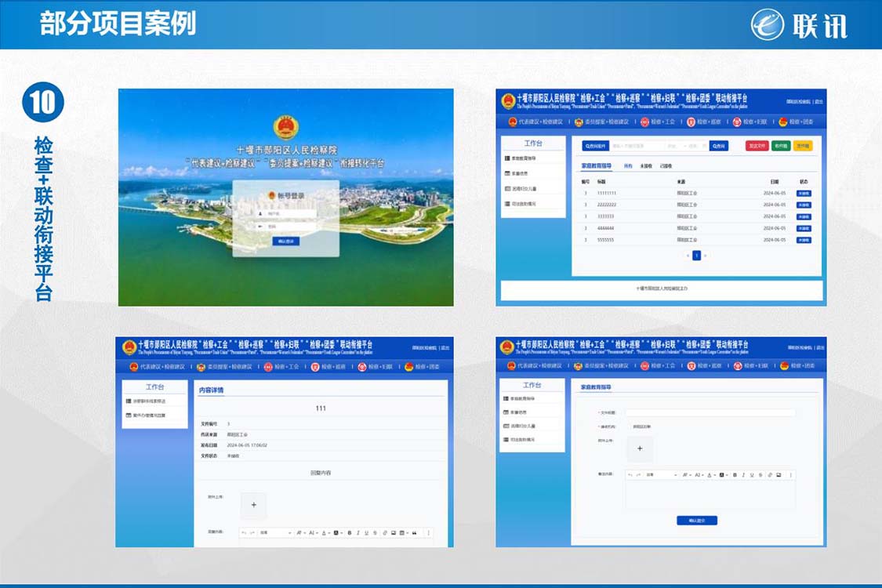Image resolution: width=882 pixels, height=588 pixels.
Task: Click Strikethrough in the 内容详情 reply editor toolbar
Action: pyautogui.click(x=376, y=533)
